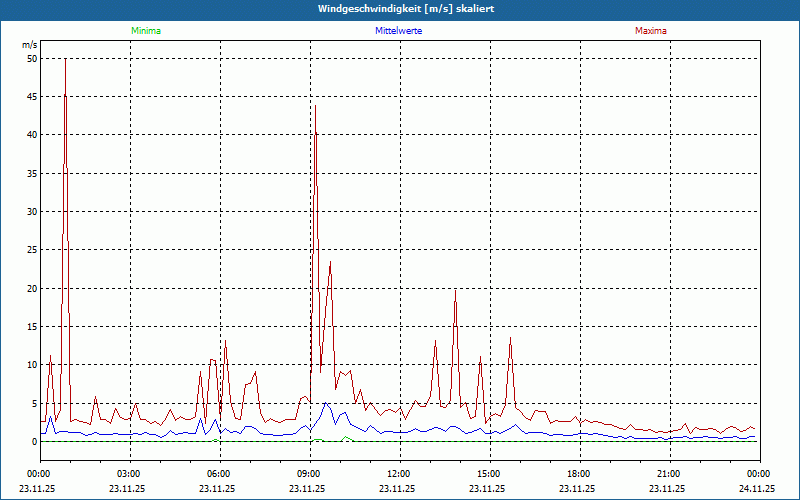Image resolution: width=800 pixels, height=500 pixels.
Task: Click the 35 value on the y-axis
Action: (31, 173)
